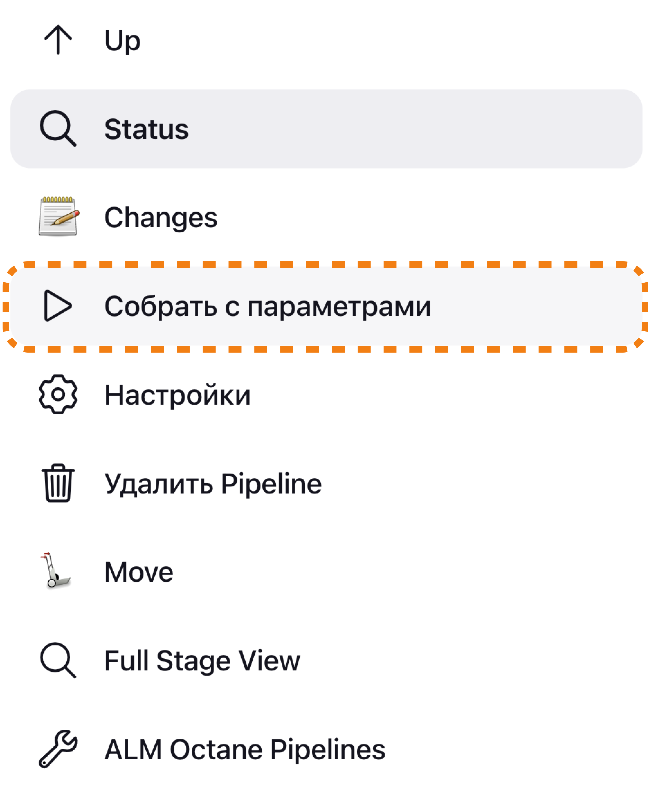Screen dimensions: 665x812
Task: Start build with Собрать с параметрами
Action: pyautogui.click(x=267, y=307)
